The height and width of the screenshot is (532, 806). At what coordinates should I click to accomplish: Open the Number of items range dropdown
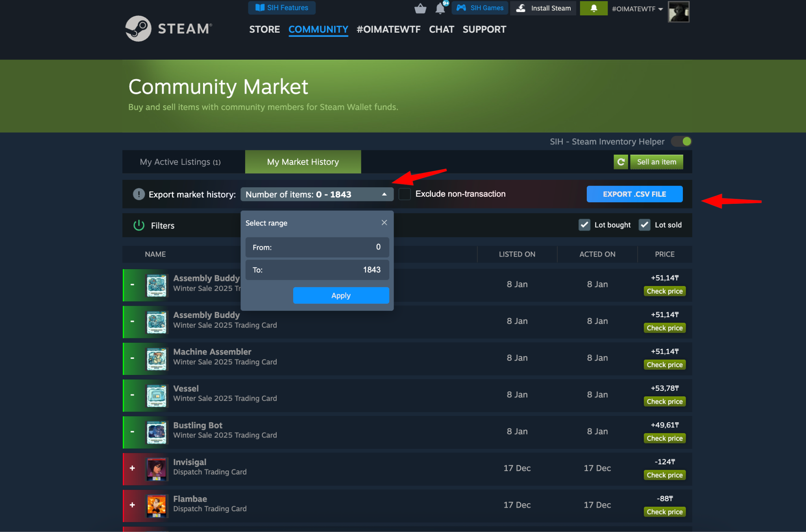(317, 194)
